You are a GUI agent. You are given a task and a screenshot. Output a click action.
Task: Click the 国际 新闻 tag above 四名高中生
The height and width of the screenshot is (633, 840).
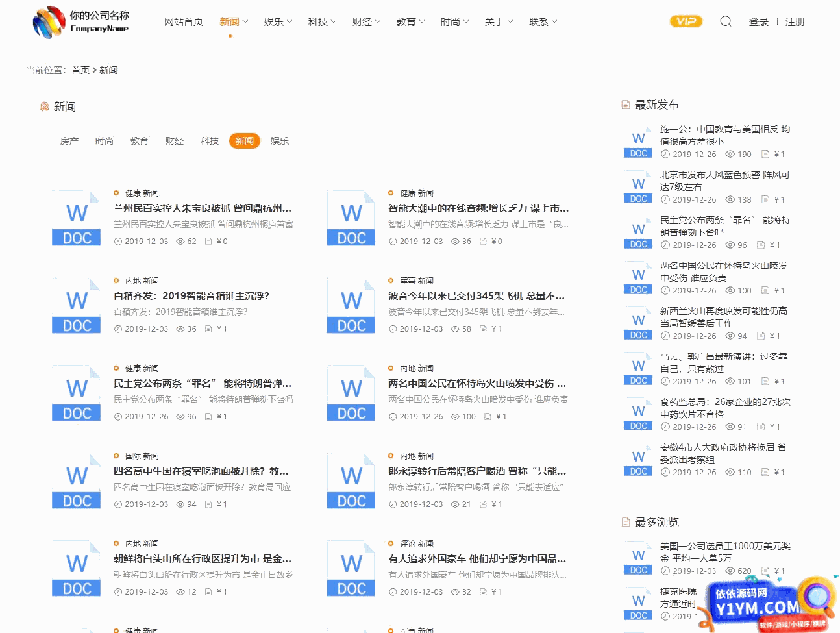click(x=142, y=456)
